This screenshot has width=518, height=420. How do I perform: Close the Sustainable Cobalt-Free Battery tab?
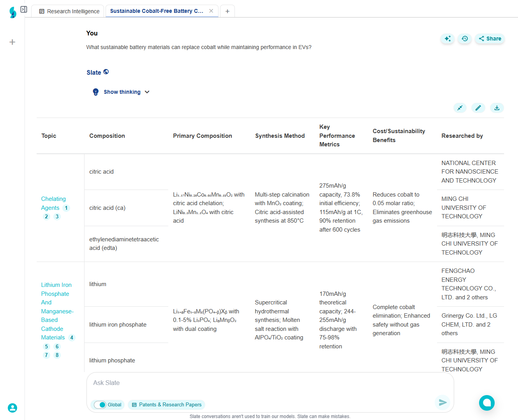click(211, 11)
